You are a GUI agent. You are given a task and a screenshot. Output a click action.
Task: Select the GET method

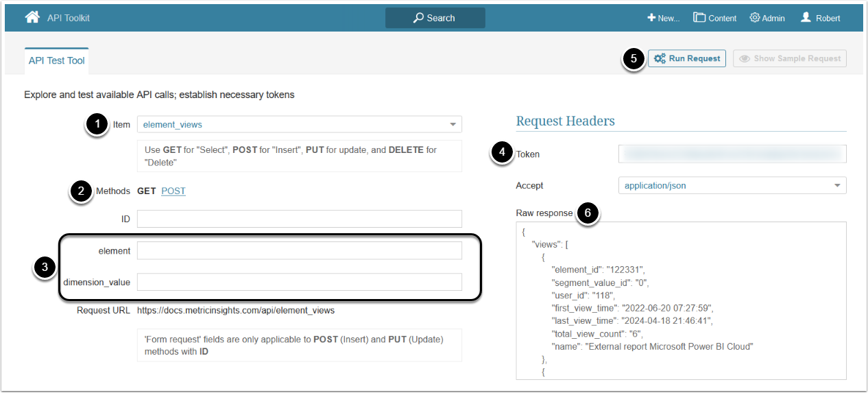147,191
